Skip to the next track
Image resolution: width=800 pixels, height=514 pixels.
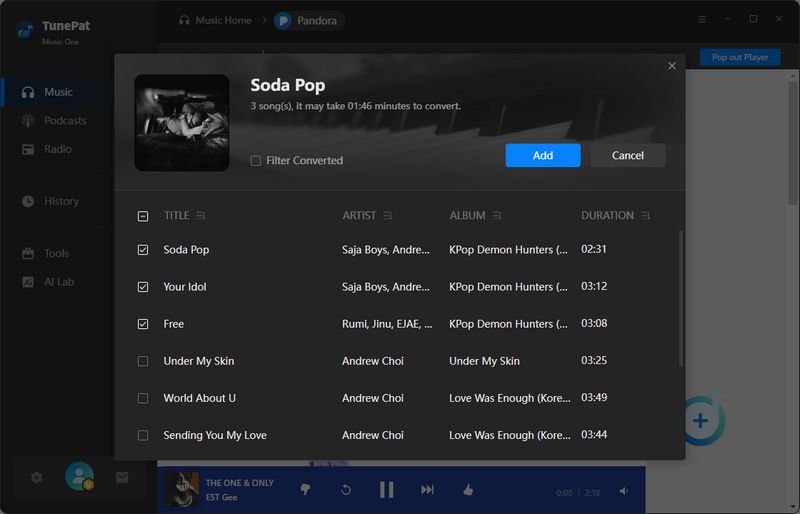[x=427, y=490]
